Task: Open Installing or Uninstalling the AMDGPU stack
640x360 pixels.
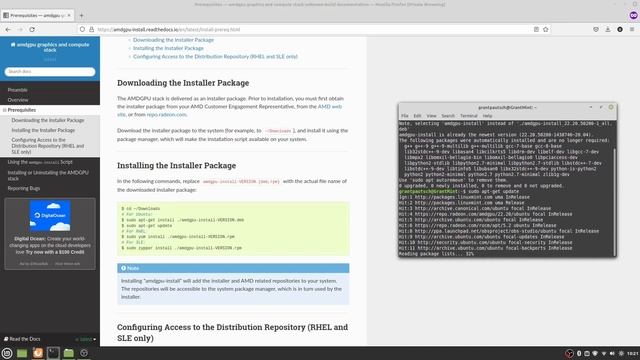Action: pyautogui.click(x=48, y=176)
